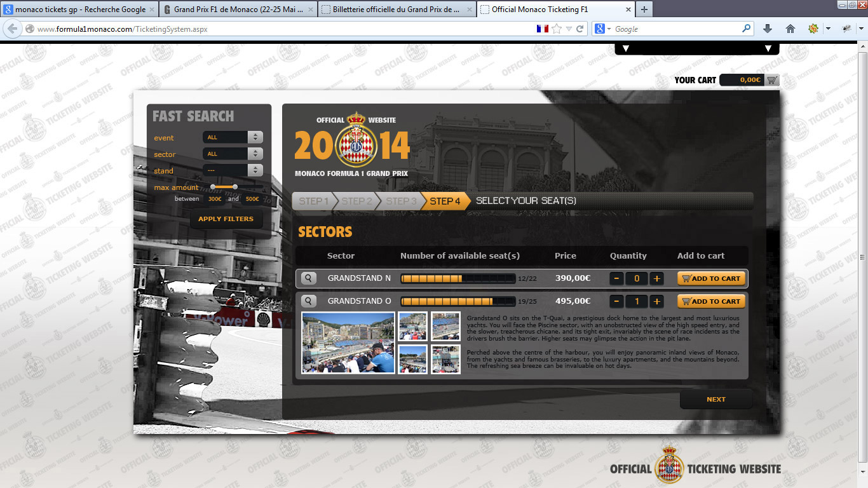Click the green gear add-on icon

coord(813,29)
